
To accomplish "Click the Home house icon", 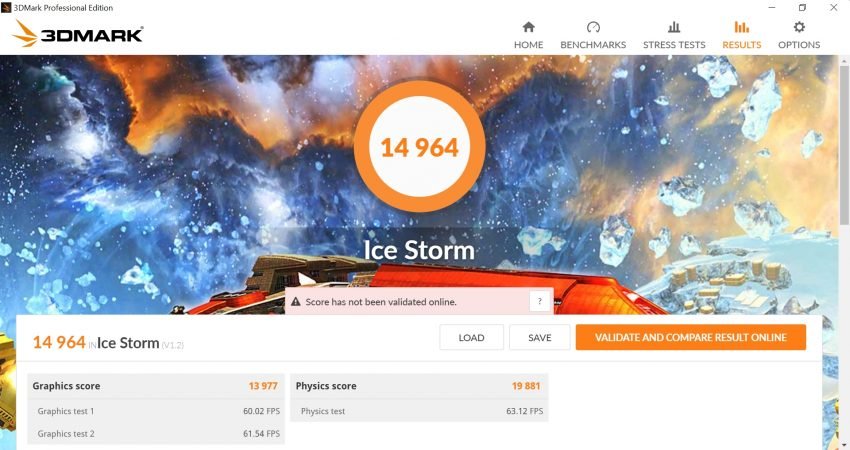I will click(x=529, y=27).
